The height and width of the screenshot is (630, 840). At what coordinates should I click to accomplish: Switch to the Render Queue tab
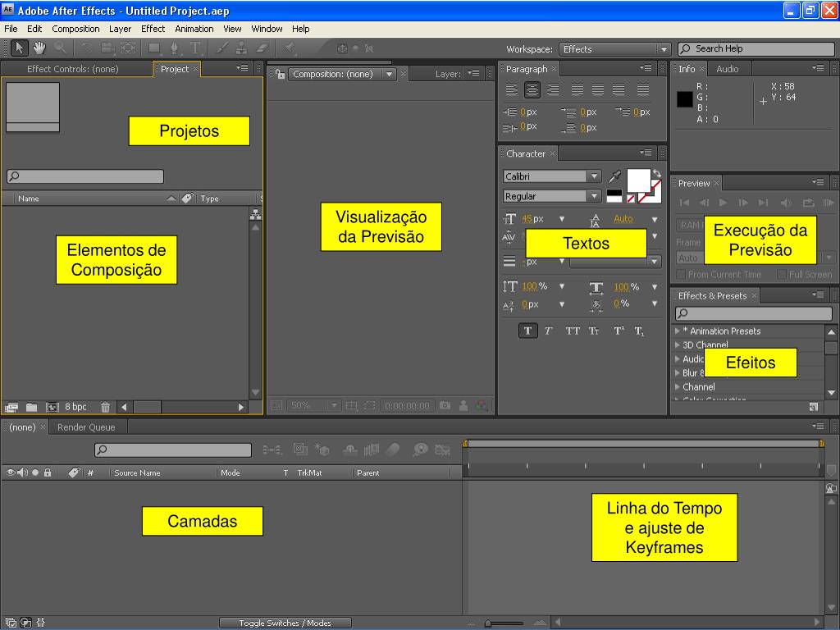click(x=86, y=427)
